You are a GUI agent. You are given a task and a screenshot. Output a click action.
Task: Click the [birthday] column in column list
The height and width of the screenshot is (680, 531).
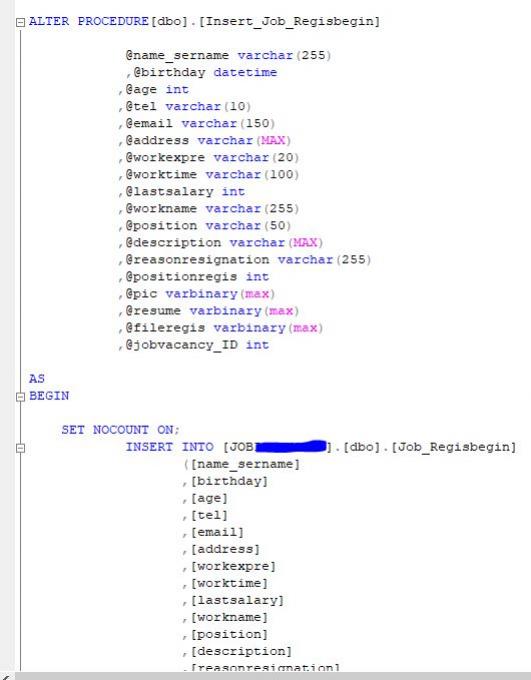[x=229, y=481]
